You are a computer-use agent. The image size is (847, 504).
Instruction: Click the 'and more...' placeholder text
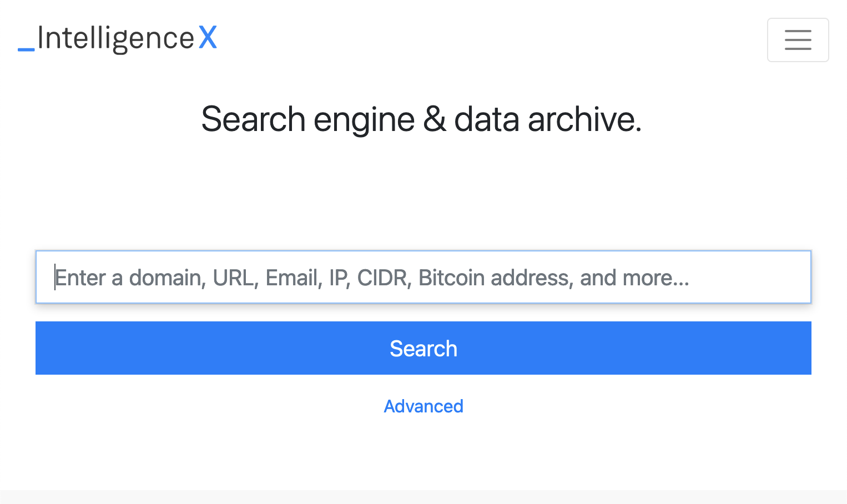[634, 278]
